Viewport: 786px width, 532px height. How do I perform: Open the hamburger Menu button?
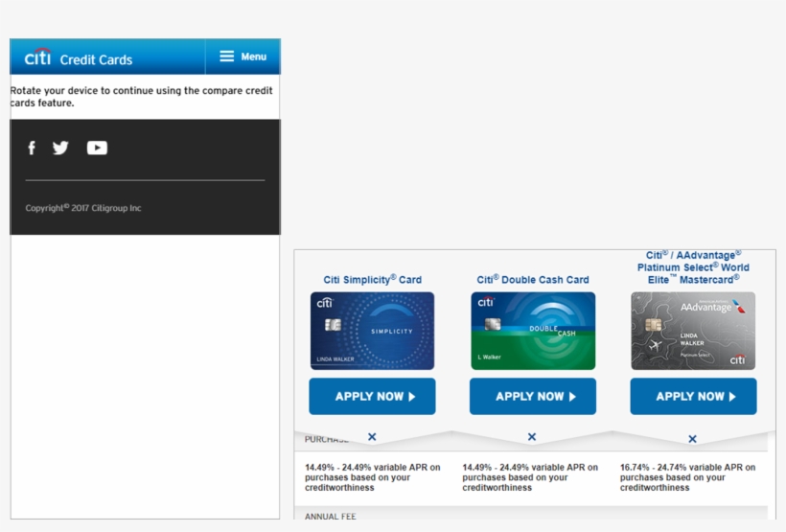click(x=243, y=57)
